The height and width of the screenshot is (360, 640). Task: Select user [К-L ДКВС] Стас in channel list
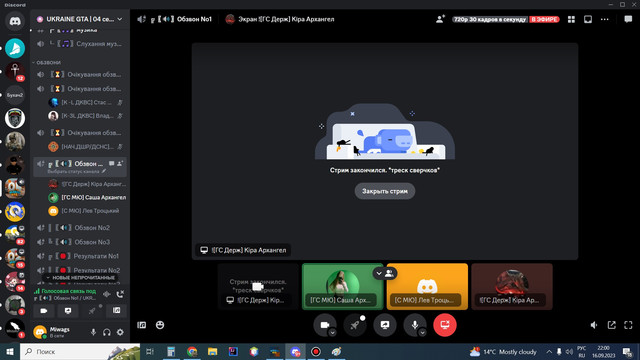click(86, 102)
